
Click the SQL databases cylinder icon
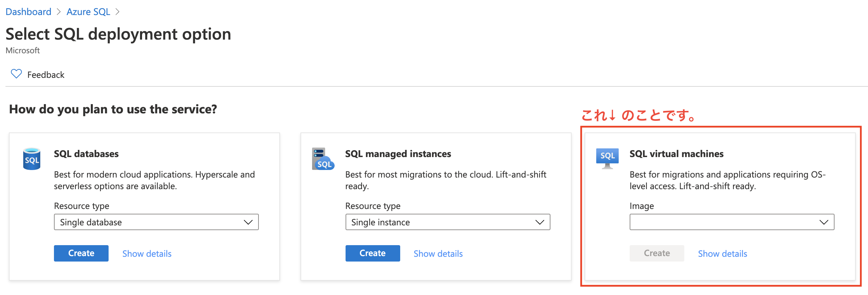coord(32,159)
